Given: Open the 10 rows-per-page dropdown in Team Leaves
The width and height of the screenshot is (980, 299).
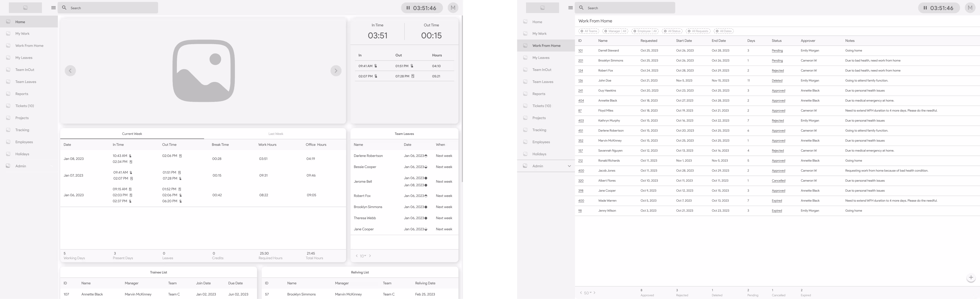Looking at the screenshot, I should tap(363, 256).
